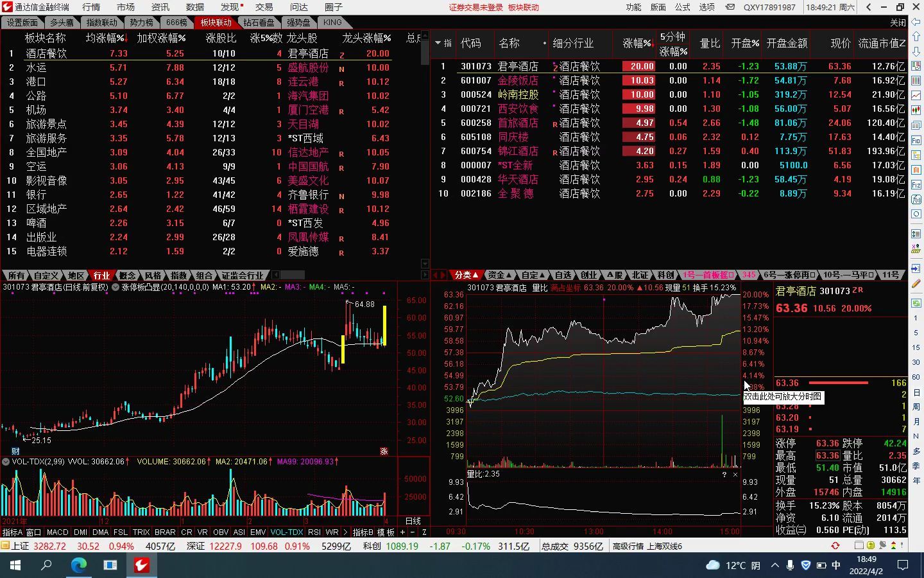Click the F10 info icon in right sidebar
This screenshot has height=578, width=924.
click(916, 139)
